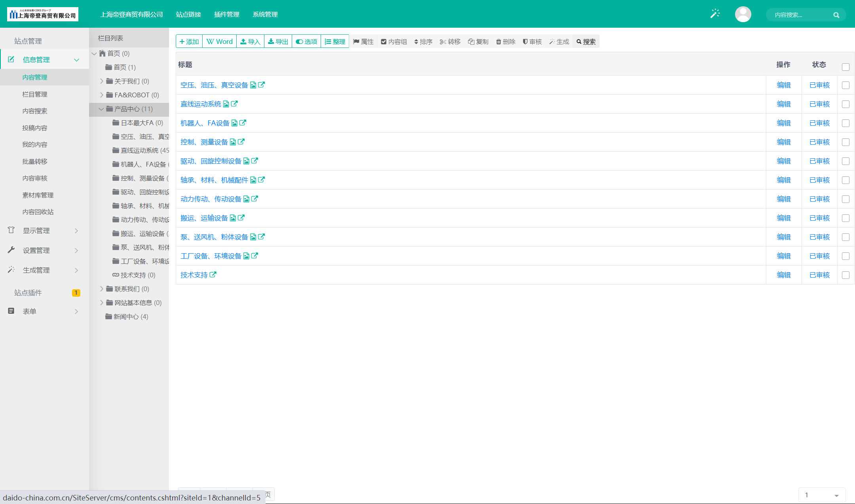Click 站点插件 in the sidebar
The height and width of the screenshot is (504, 855).
(x=28, y=293)
